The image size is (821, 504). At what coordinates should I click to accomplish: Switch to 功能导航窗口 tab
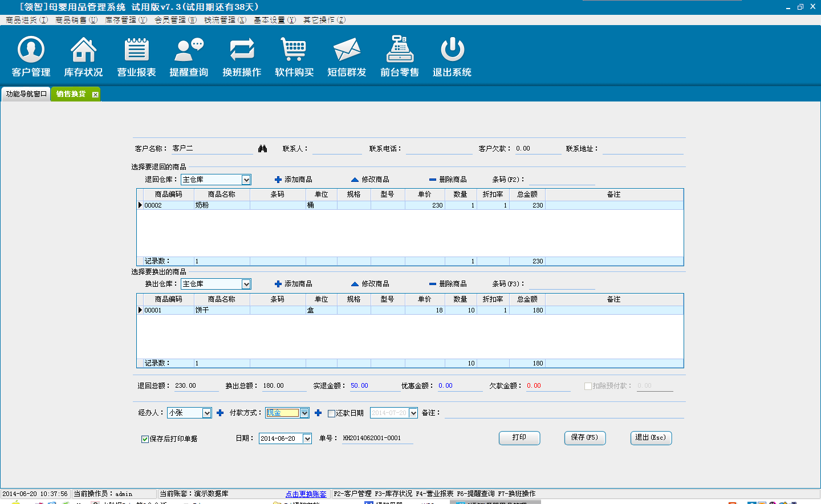pos(26,94)
